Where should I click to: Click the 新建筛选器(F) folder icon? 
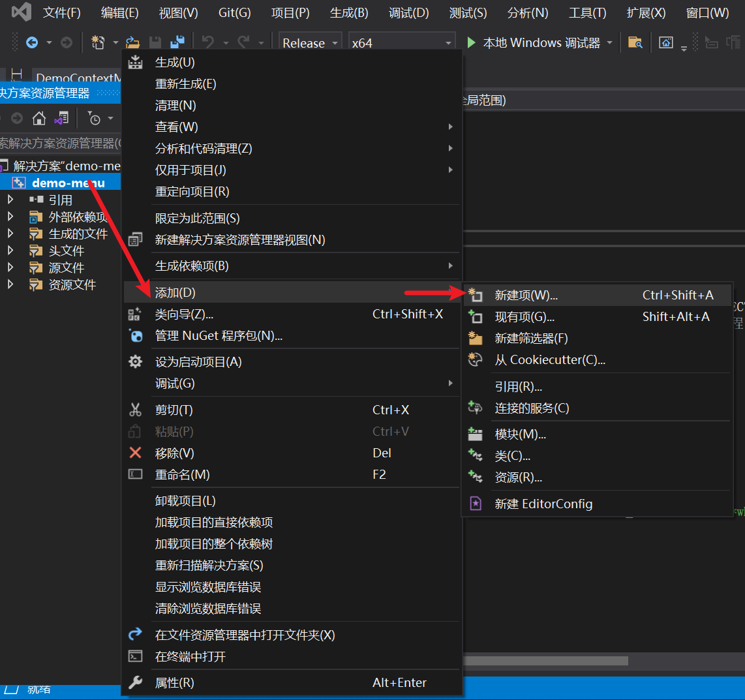click(476, 338)
